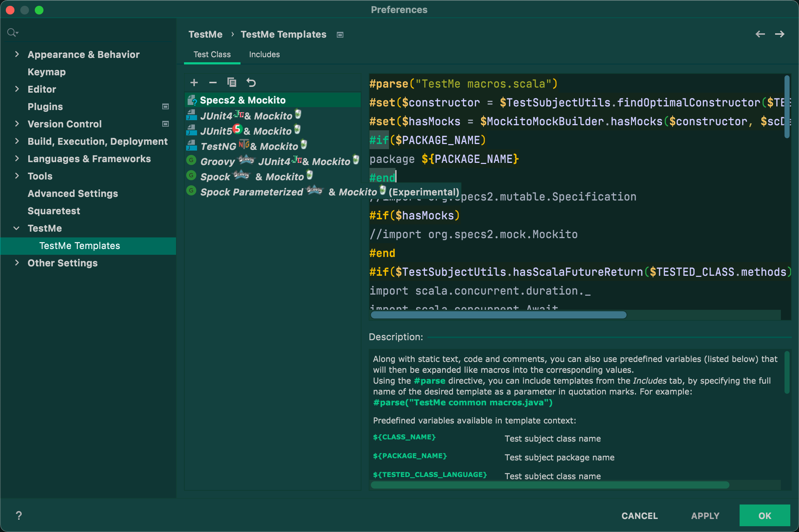The width and height of the screenshot is (799, 532).
Task: Click the #parse("TestMe common macros.java") example text
Action: coord(463,402)
